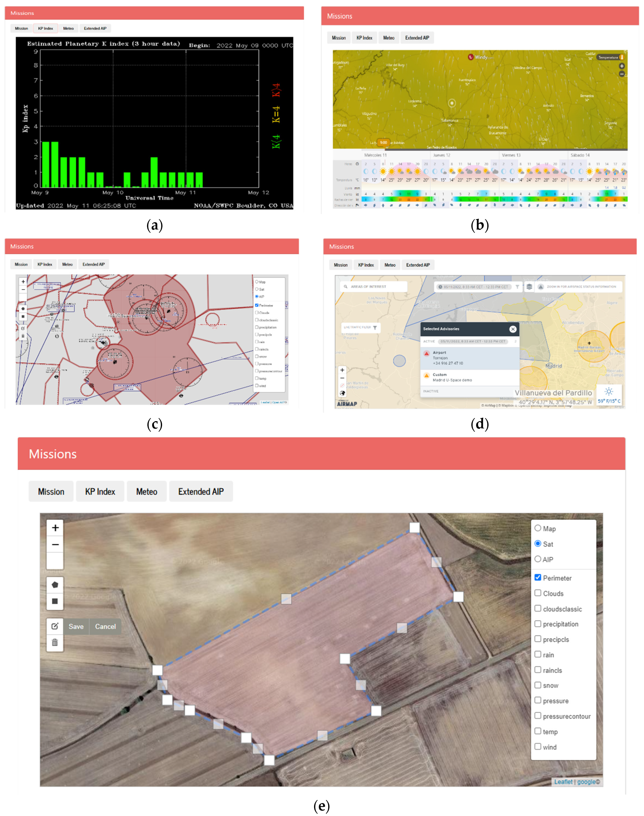Enable the wind overlay checkbox

pyautogui.click(x=538, y=746)
